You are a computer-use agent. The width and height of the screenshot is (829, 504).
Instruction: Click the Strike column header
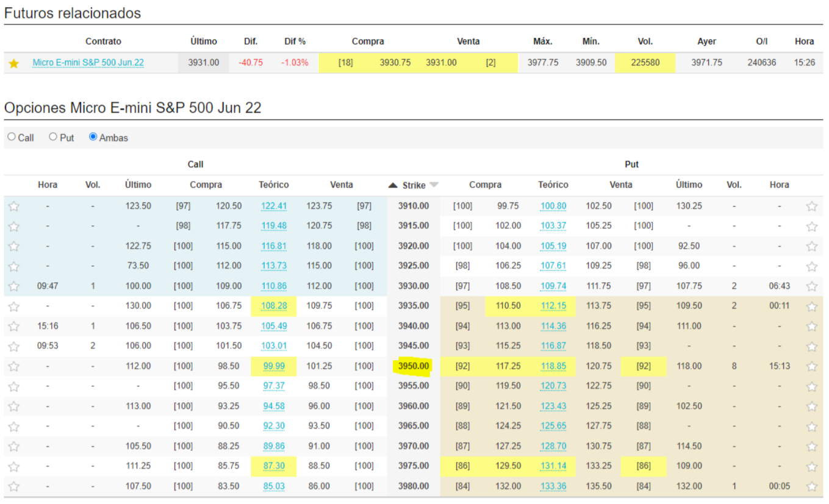[414, 185]
